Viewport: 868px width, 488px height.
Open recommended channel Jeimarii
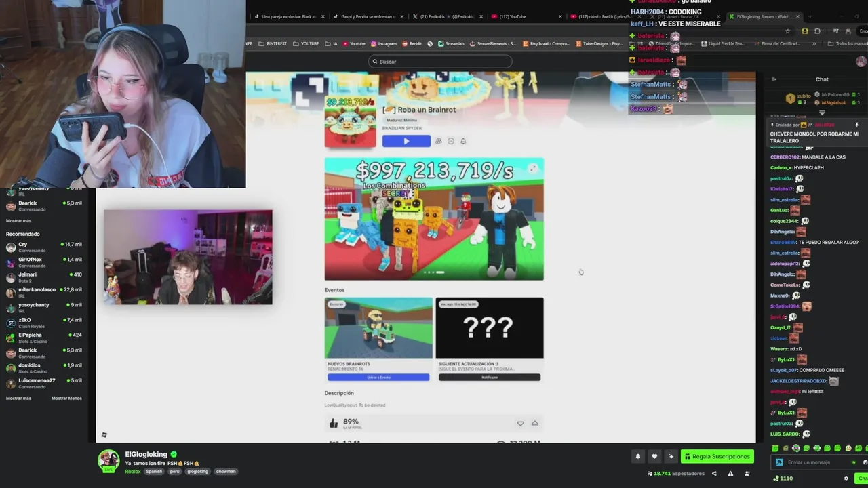point(44,277)
